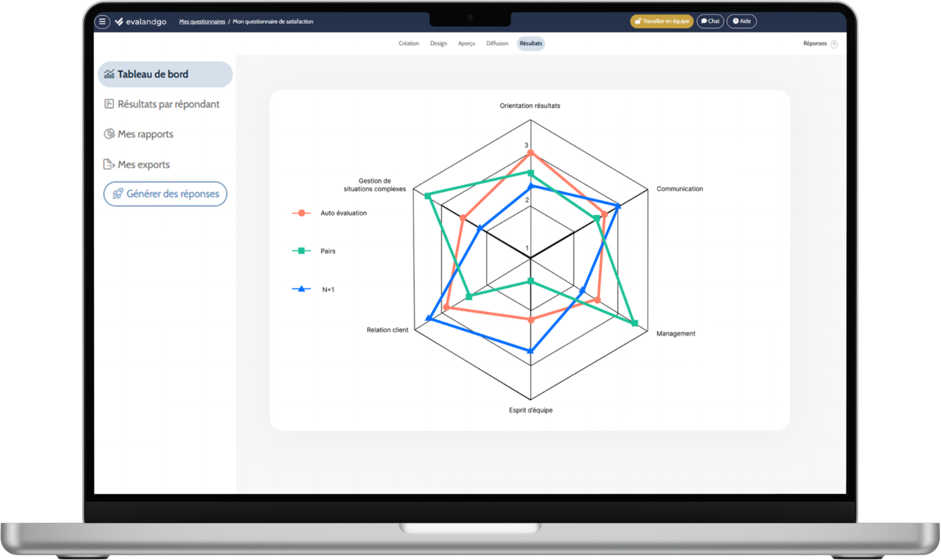Open the Aperçu tab
Screen dimensions: 941x560
pos(466,43)
